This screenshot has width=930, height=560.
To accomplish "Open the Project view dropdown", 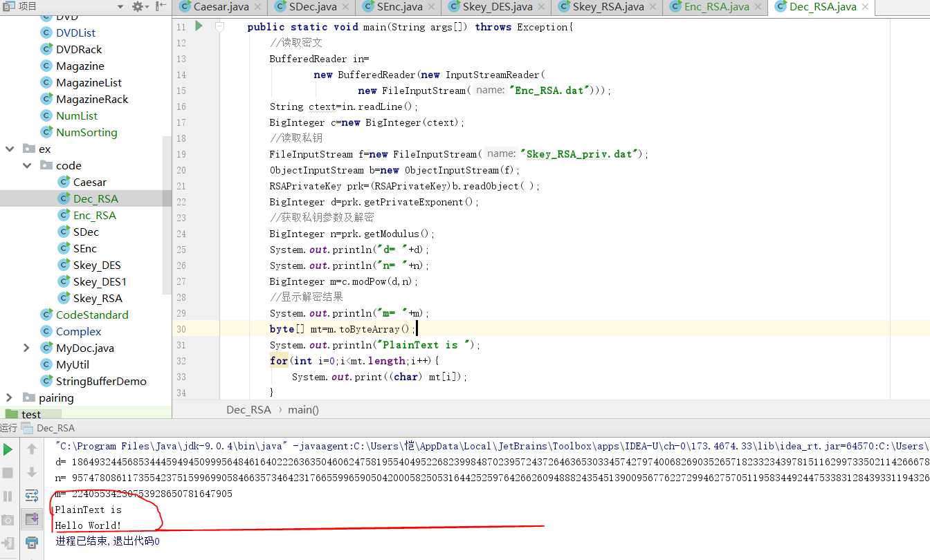I will click(120, 6).
